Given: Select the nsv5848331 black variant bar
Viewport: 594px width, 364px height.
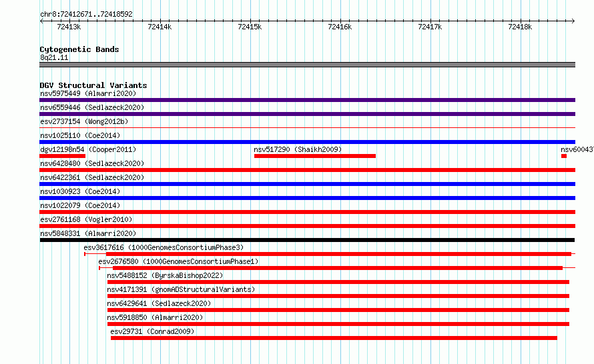Looking at the screenshot, I should 307,240.
